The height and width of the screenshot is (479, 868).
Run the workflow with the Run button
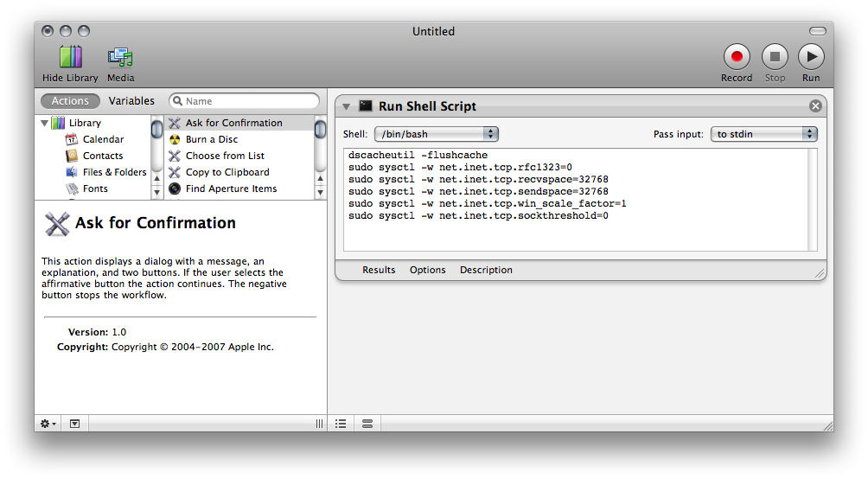(x=811, y=57)
